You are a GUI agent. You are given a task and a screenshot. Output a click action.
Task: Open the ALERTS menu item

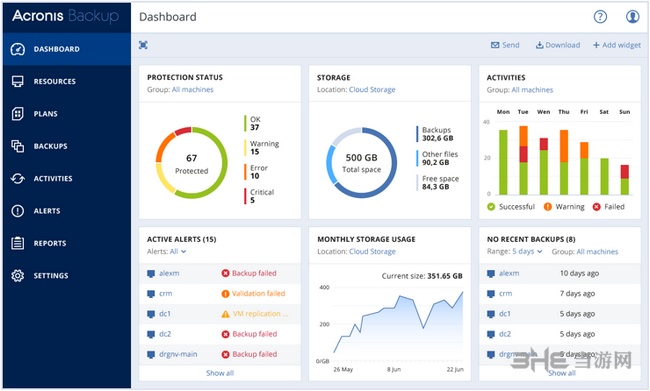pyautogui.click(x=67, y=211)
